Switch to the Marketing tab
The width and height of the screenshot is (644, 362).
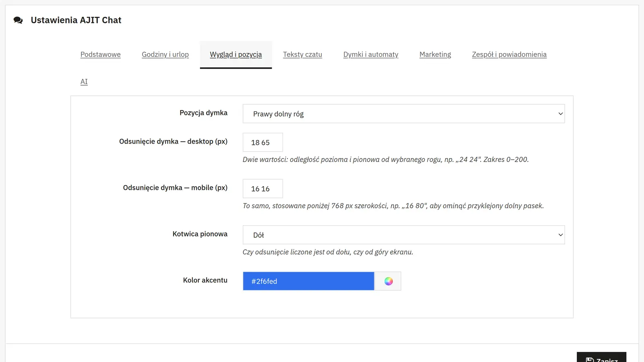click(x=435, y=54)
